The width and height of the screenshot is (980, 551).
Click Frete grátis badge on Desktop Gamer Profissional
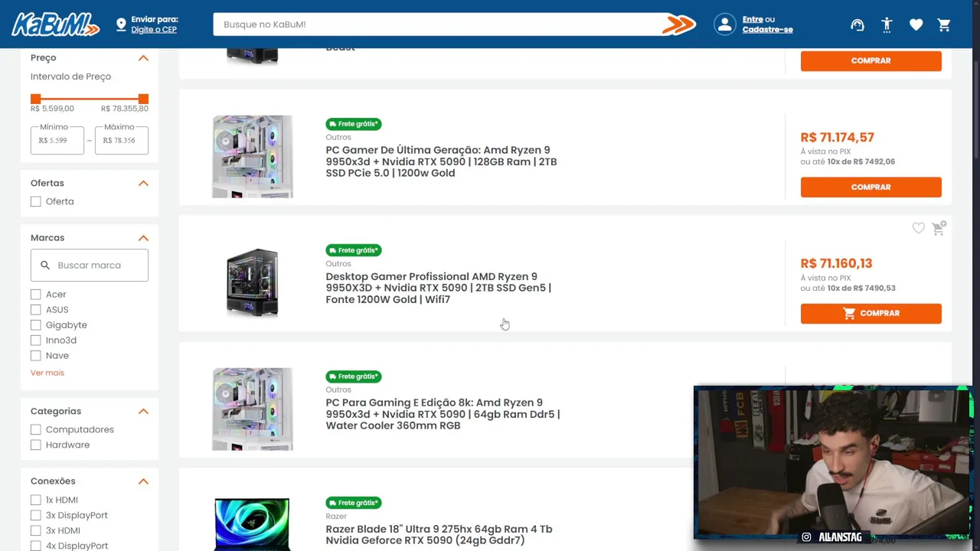click(x=354, y=250)
